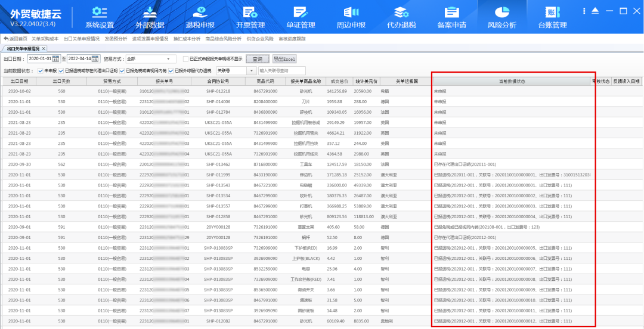Open calendar picker for end date 2022-04-14

(x=95, y=59)
